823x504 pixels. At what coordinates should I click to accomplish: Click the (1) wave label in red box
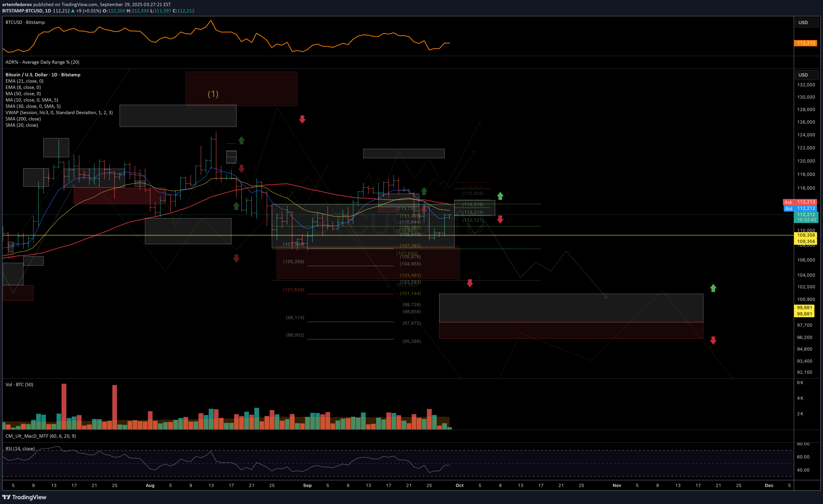(x=213, y=94)
